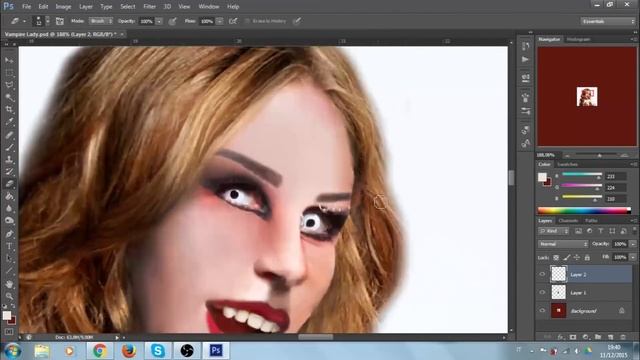Open the Normal blend mode dropdown
Screen dimensions: 640x360
click(563, 244)
